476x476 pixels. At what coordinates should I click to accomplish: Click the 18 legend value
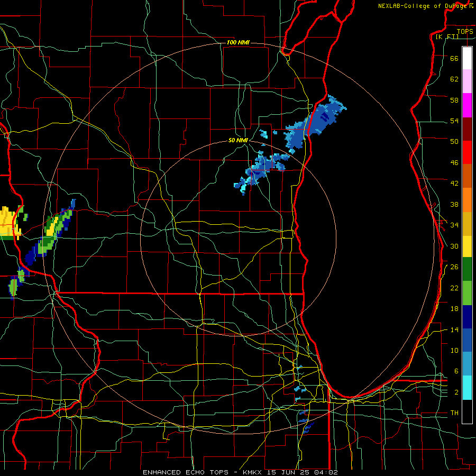[454, 309]
